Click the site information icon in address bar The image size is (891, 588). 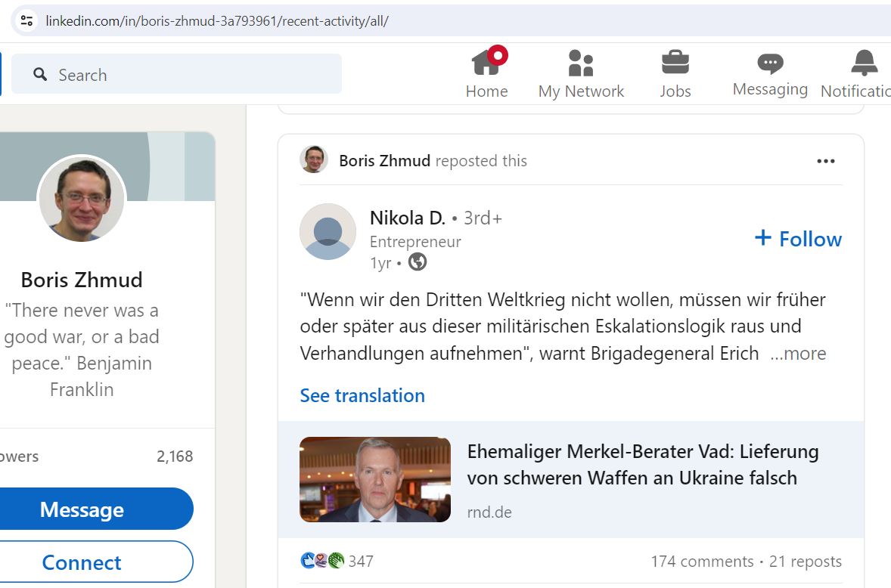(x=26, y=21)
